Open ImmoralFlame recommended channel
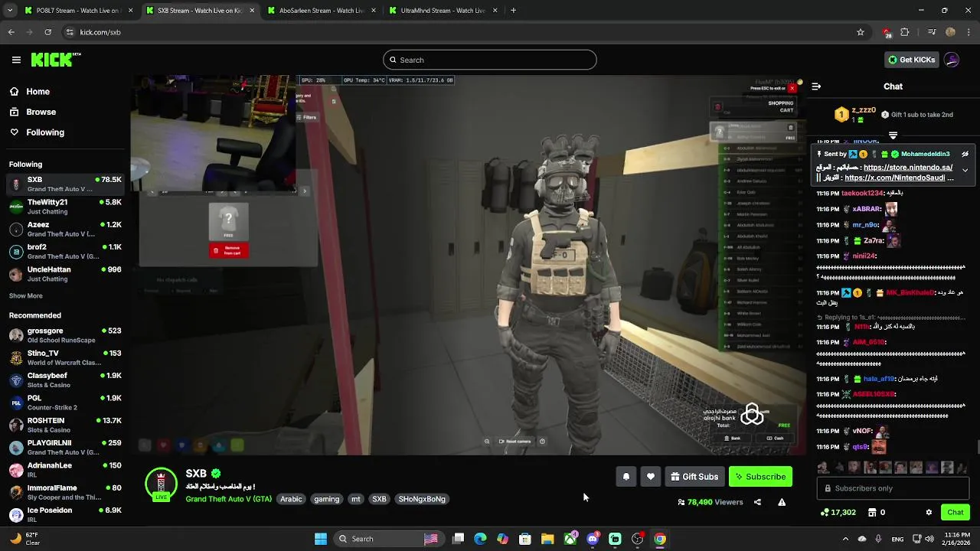980x551 pixels. click(65, 492)
